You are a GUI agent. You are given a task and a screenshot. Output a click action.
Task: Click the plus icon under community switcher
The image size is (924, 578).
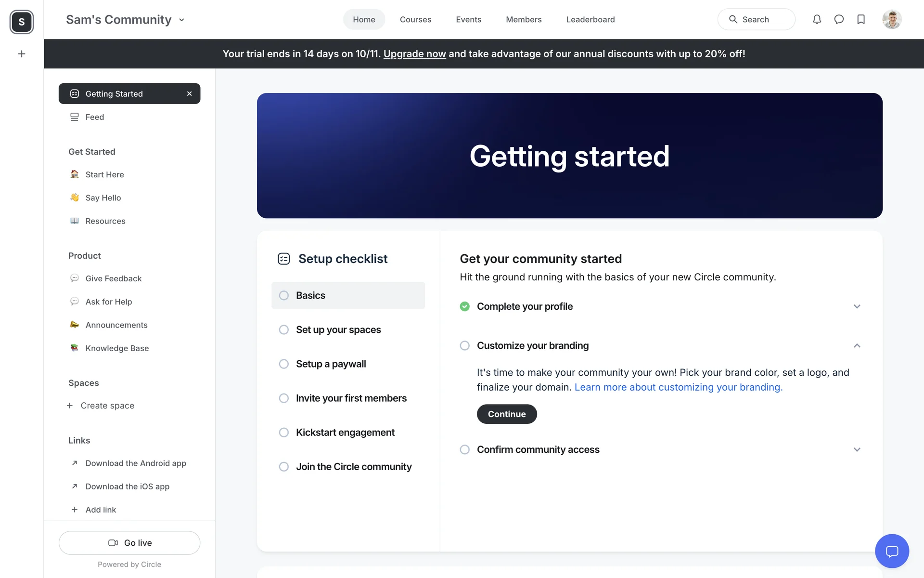[x=22, y=54]
